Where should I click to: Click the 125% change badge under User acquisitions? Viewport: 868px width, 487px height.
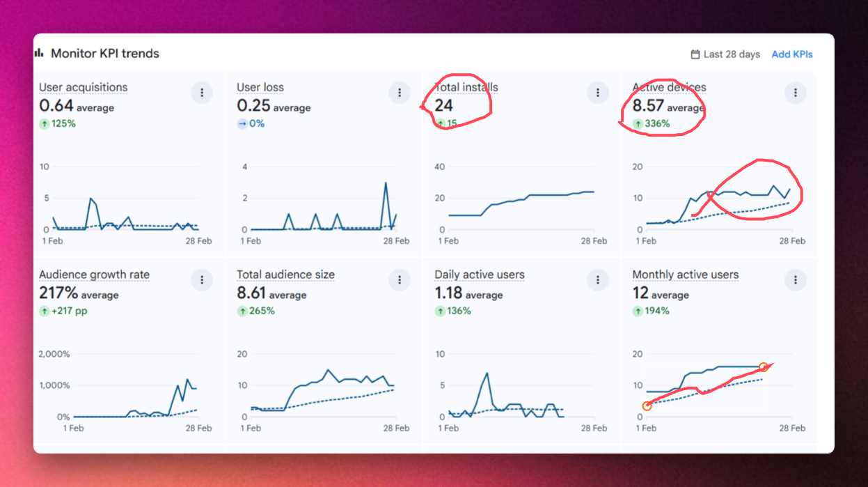[58, 123]
